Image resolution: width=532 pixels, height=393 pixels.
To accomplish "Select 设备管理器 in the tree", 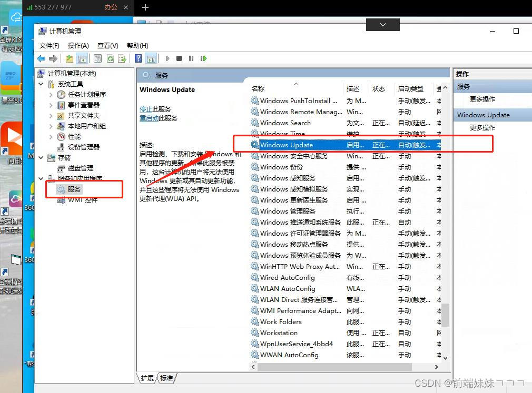I will click(78, 147).
